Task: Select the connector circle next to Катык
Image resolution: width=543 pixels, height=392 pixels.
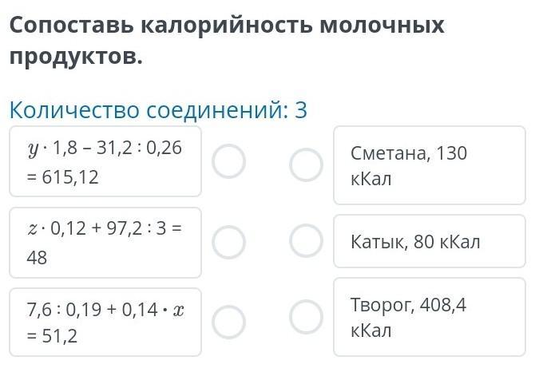Action: coord(306,240)
